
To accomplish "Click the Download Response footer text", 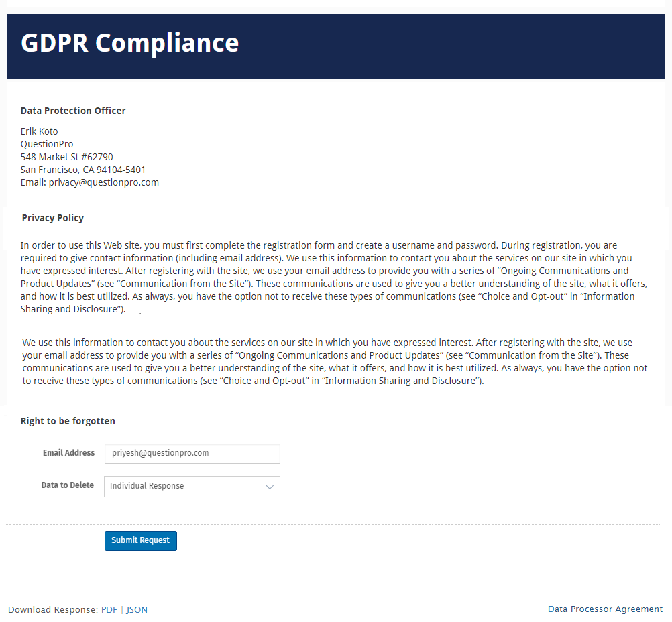I will coord(50,609).
